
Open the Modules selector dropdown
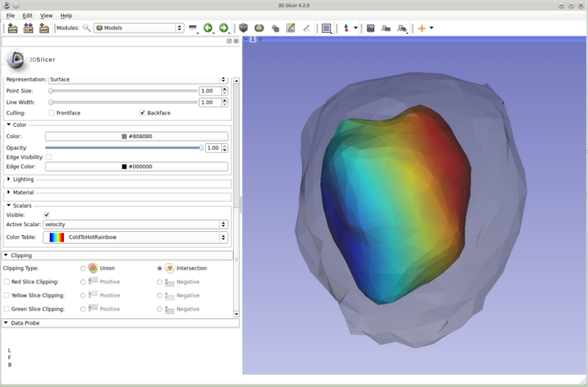tap(138, 28)
